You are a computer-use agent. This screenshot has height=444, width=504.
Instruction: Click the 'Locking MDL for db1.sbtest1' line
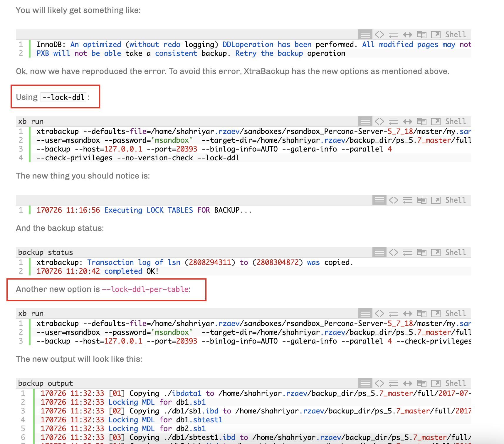point(132,420)
